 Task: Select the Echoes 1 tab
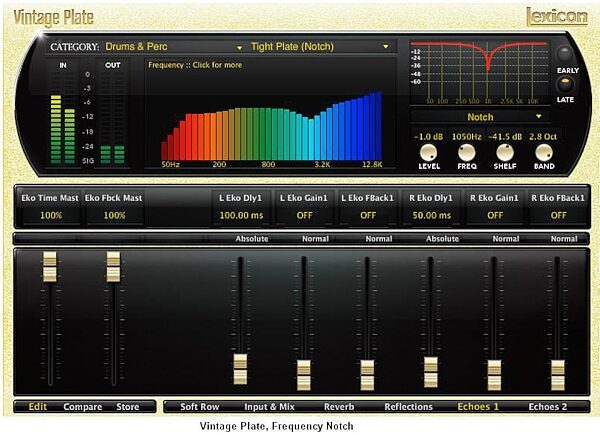478,407
